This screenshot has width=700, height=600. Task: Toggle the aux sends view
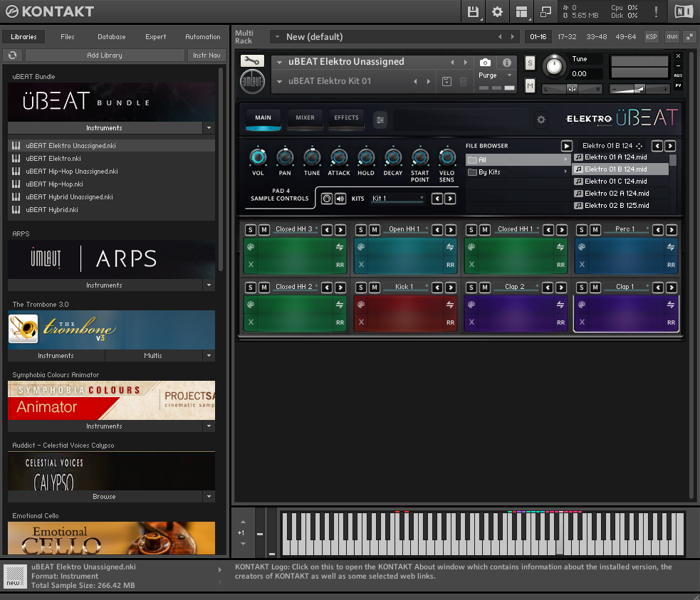(x=672, y=36)
